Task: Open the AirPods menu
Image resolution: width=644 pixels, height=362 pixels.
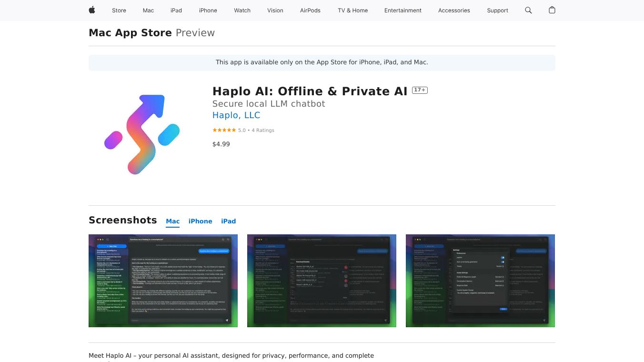Action: click(311, 10)
